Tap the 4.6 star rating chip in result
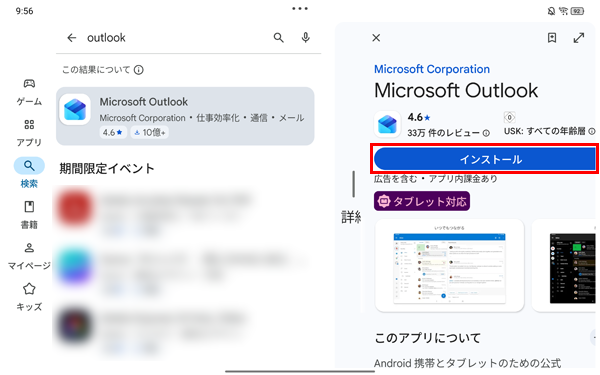 (x=113, y=132)
